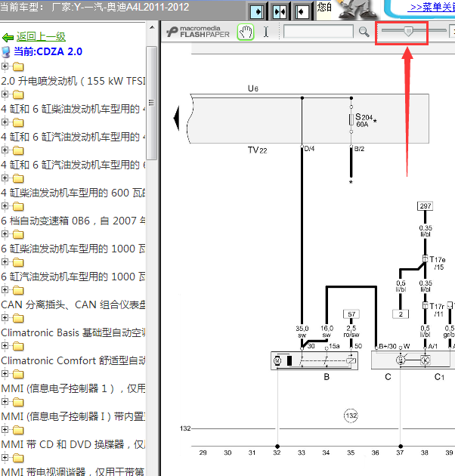This screenshot has width=455, height=476.
Task: Click the magnifier search icon
Action: (x=364, y=32)
